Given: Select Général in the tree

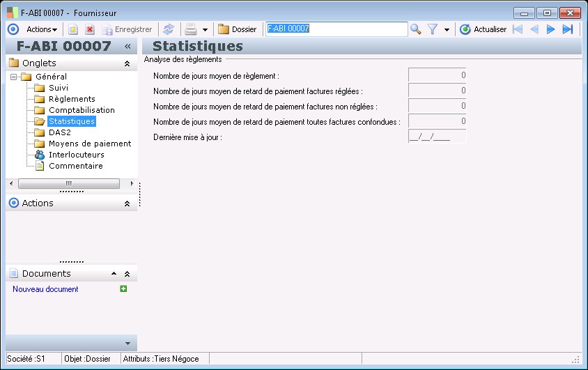Looking at the screenshot, I should pos(52,77).
